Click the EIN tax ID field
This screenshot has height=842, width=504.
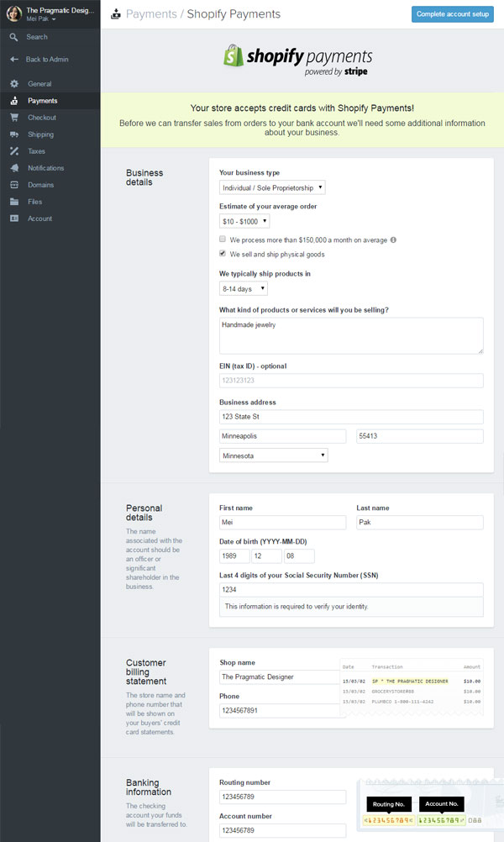coord(351,380)
